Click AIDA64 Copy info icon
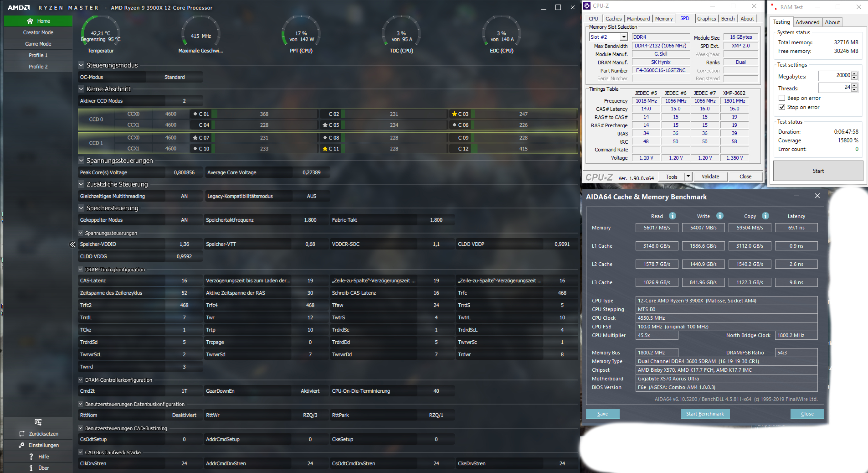Viewport: 868px width, 473px height. pos(765,216)
